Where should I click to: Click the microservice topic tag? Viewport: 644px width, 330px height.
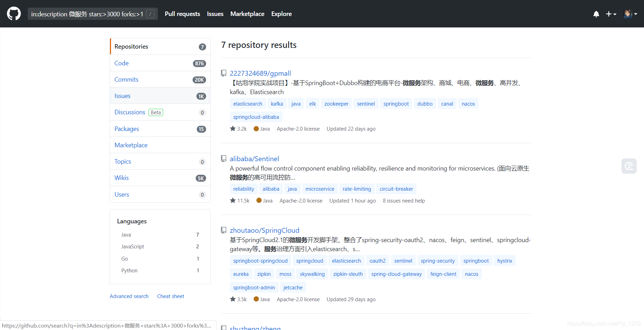pos(320,189)
